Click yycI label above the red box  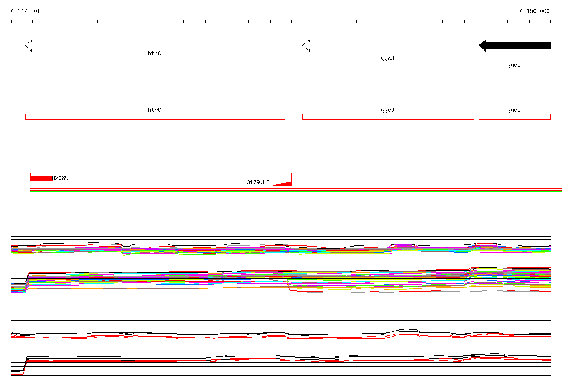(514, 110)
